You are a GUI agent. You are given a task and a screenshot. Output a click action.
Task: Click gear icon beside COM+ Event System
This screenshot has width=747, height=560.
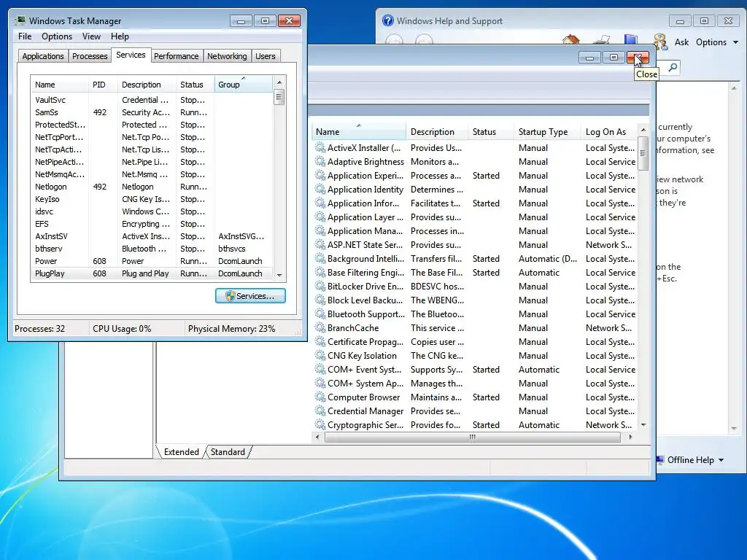(320, 369)
